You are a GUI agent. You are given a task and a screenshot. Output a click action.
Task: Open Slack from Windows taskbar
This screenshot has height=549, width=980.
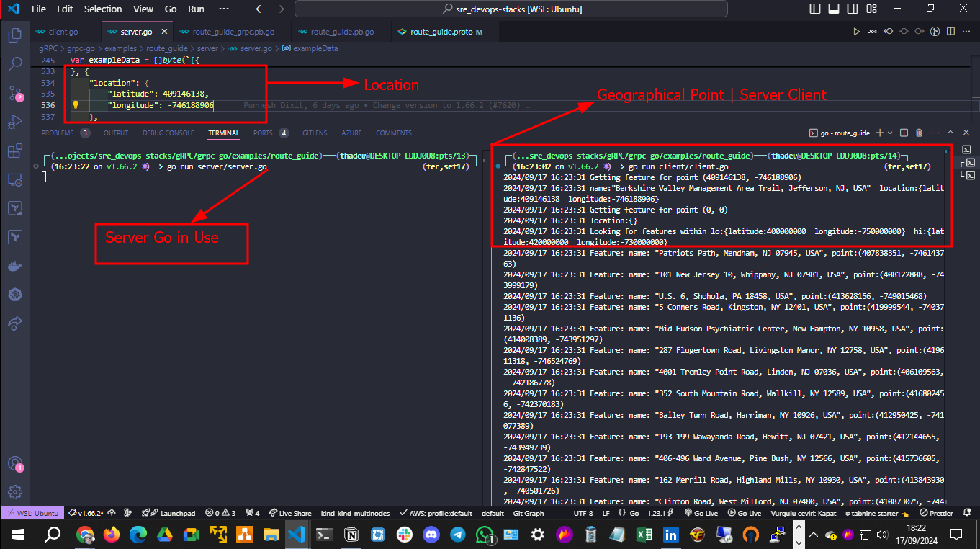404,535
